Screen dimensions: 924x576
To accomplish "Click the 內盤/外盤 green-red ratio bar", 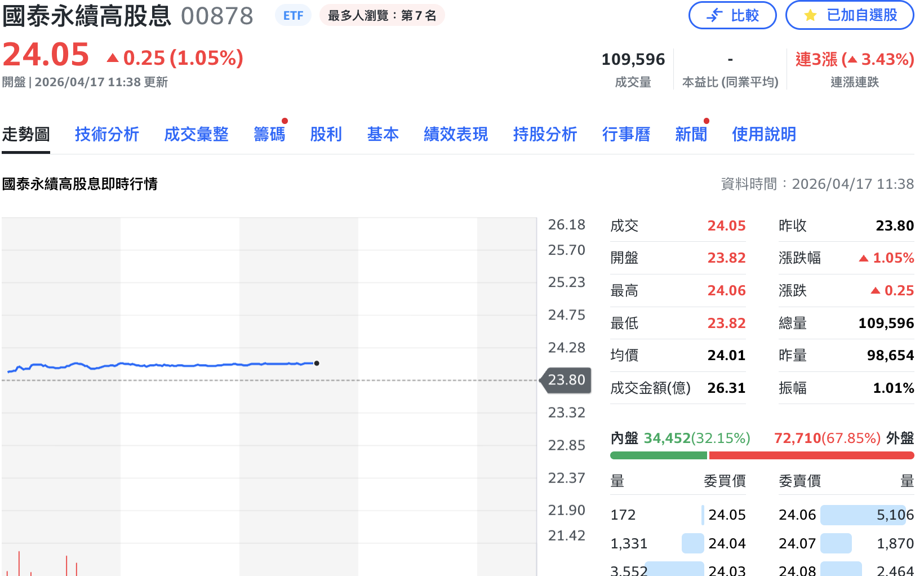I will point(761,454).
